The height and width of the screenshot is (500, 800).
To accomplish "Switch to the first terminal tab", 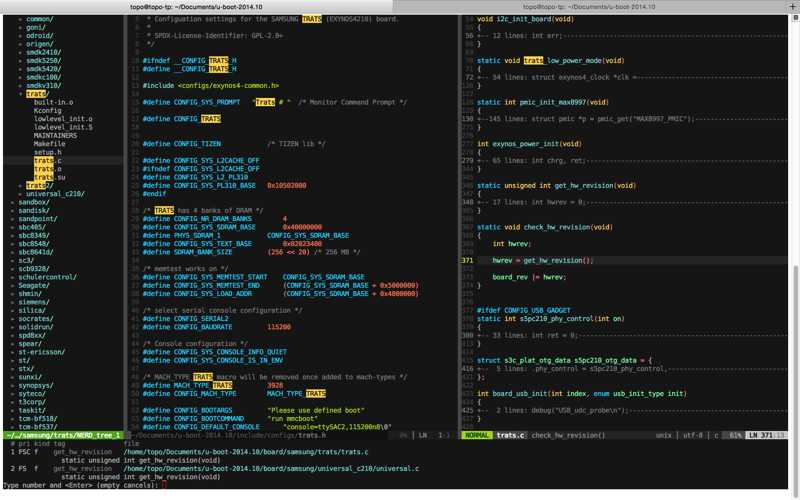I will (196, 7).
